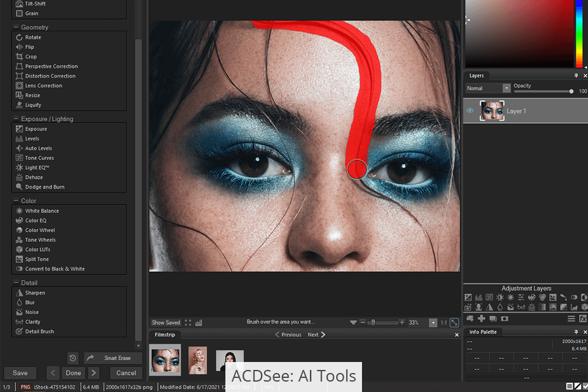Click the add layer mask icon
Viewport: 588px width, 392px height.
505,318
